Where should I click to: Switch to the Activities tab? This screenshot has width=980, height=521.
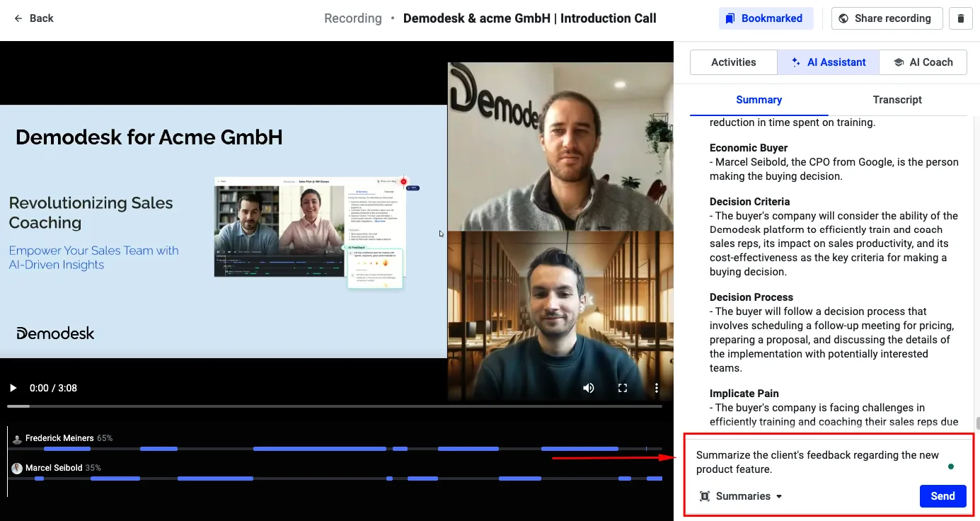[734, 62]
